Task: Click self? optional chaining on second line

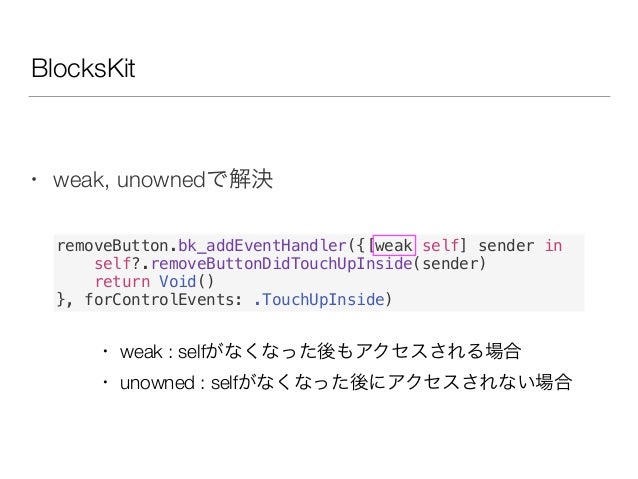Action: tap(117, 264)
